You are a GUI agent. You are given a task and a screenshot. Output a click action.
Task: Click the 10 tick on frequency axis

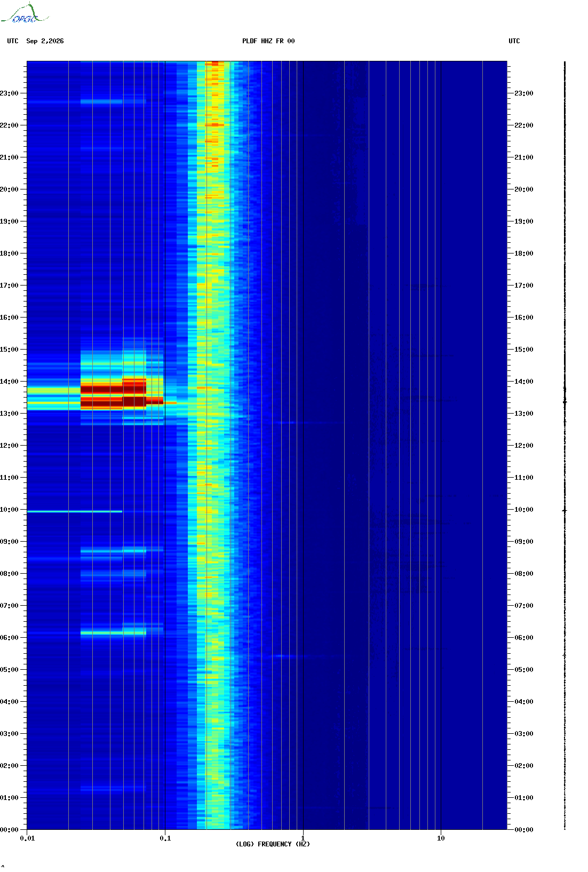441,838
